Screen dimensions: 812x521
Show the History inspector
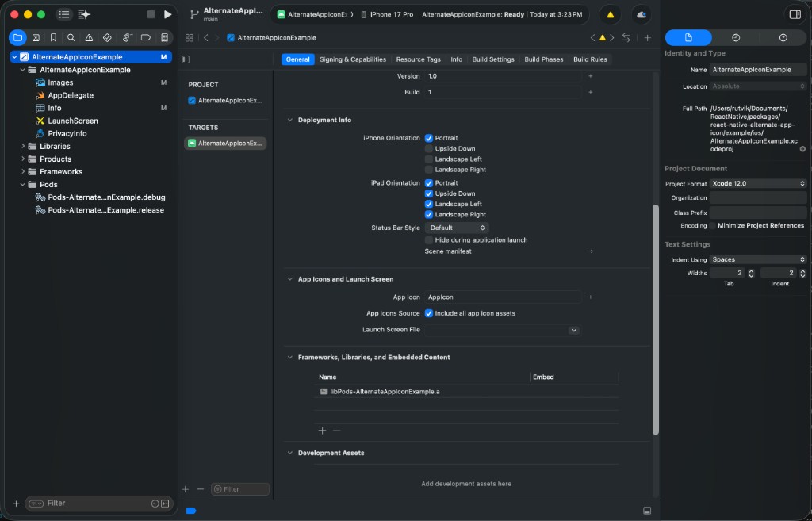tap(735, 37)
